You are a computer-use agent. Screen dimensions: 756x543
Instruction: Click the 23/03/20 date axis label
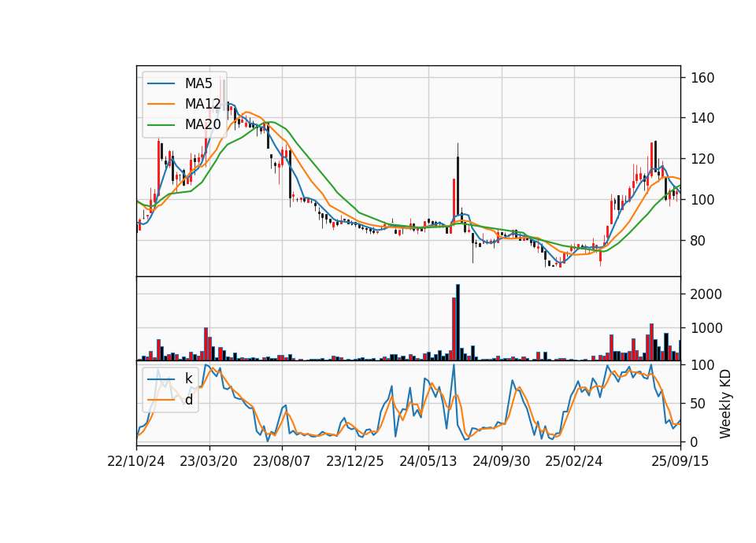pyautogui.click(x=209, y=461)
